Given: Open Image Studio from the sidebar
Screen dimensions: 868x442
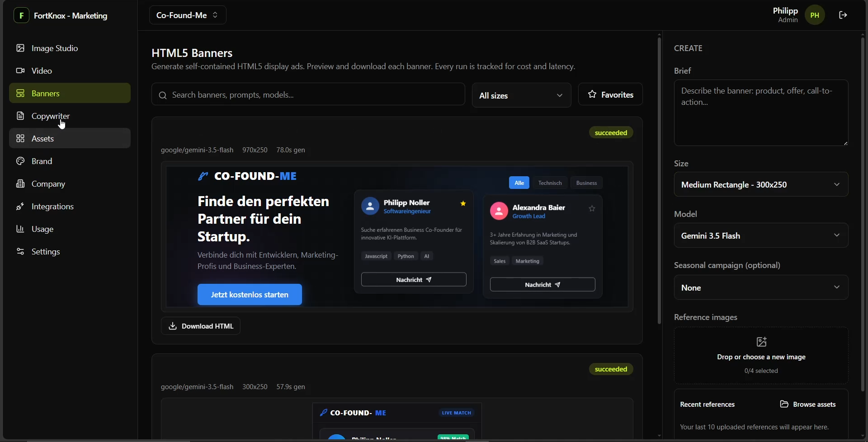Looking at the screenshot, I should 70,48.
